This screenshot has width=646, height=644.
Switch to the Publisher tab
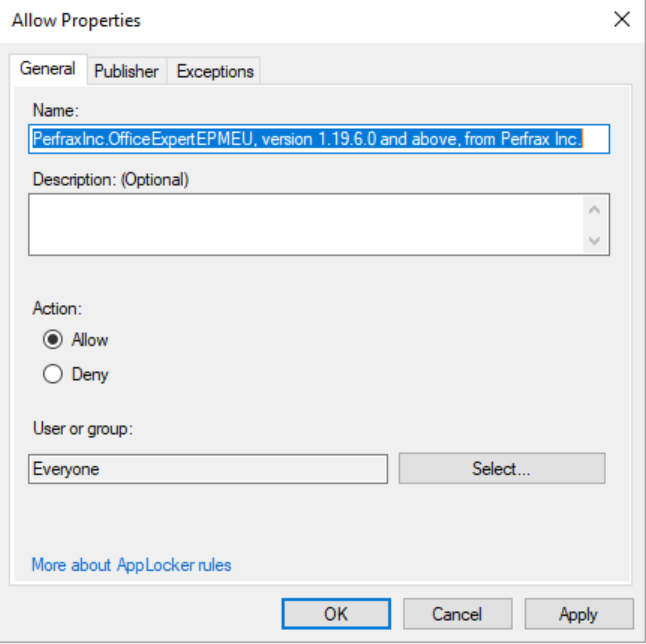pos(126,71)
